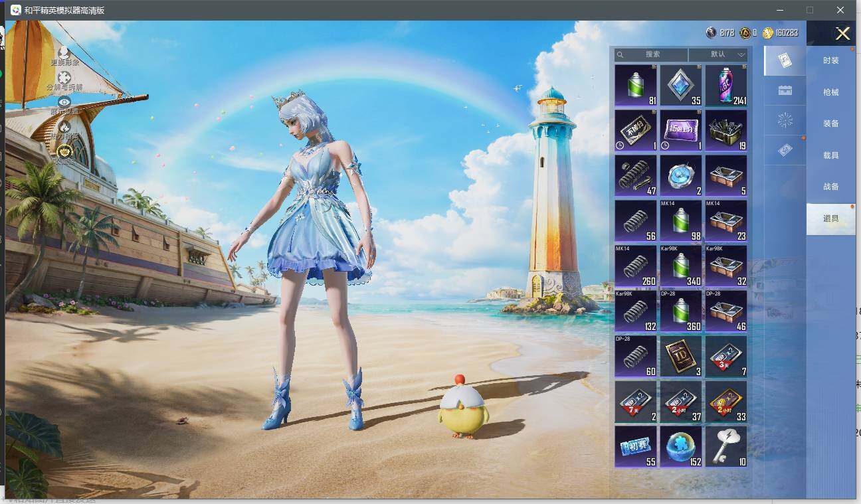Select the blue puzzle orb item 152

[x=681, y=447]
